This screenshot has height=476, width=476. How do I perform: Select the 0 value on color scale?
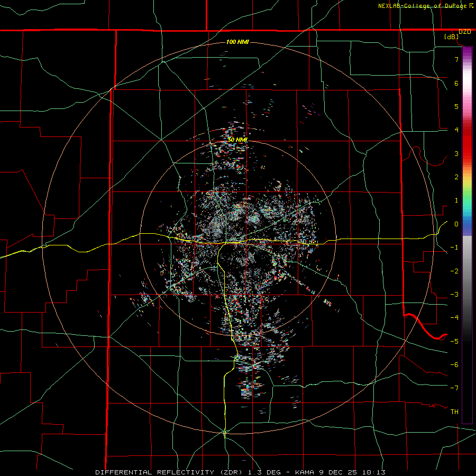coord(456,224)
